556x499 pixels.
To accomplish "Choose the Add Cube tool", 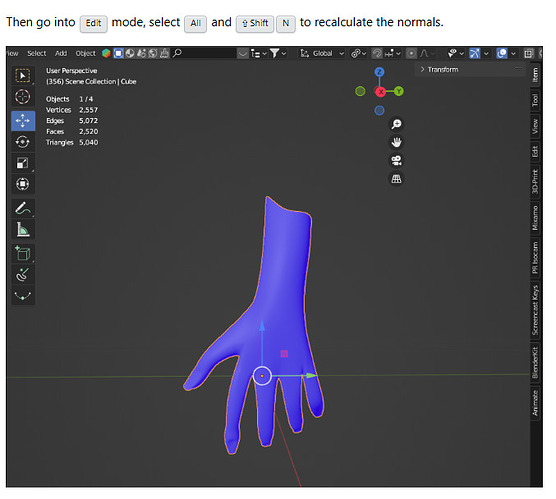I will pyautogui.click(x=23, y=254).
